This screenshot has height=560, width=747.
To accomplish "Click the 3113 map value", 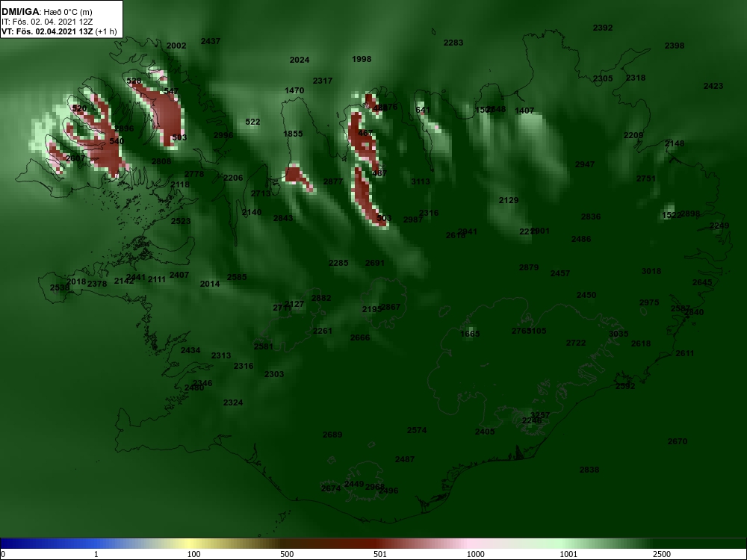I will (421, 181).
